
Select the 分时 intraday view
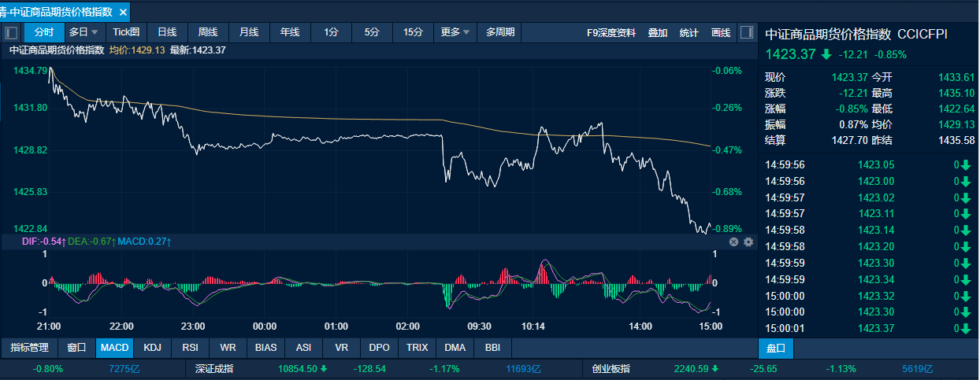point(43,32)
